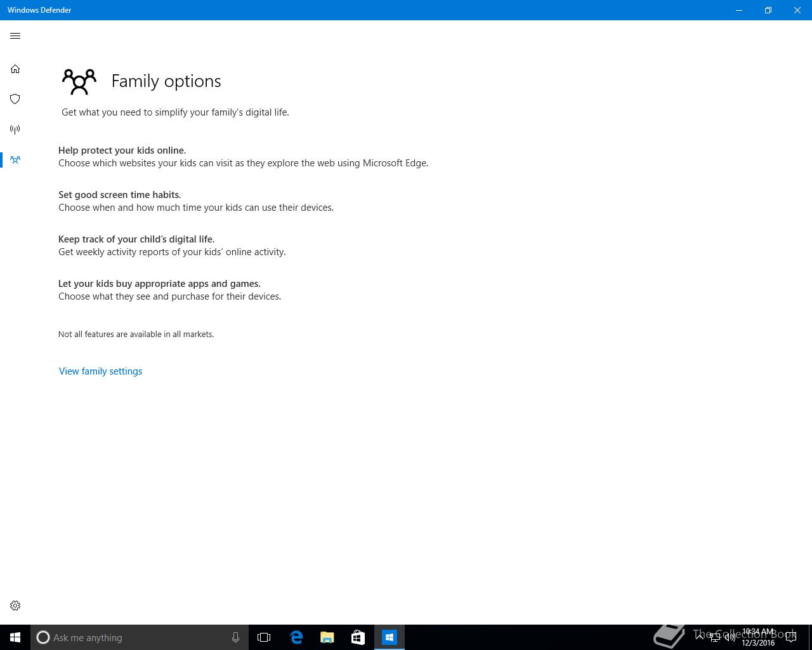Click 'Let your kids buy appropriate apps and games.'
Viewport: 812px width, 650px height.
coord(159,284)
